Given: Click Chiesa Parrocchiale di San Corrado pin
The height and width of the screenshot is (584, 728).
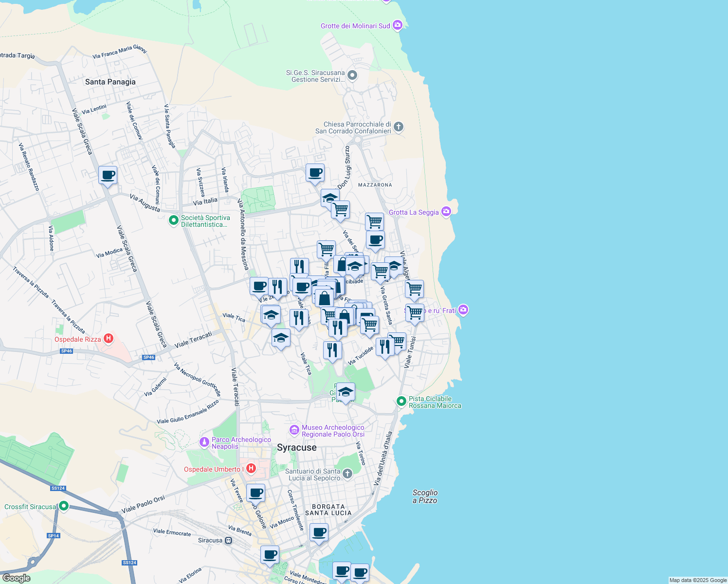Looking at the screenshot, I should [399, 127].
